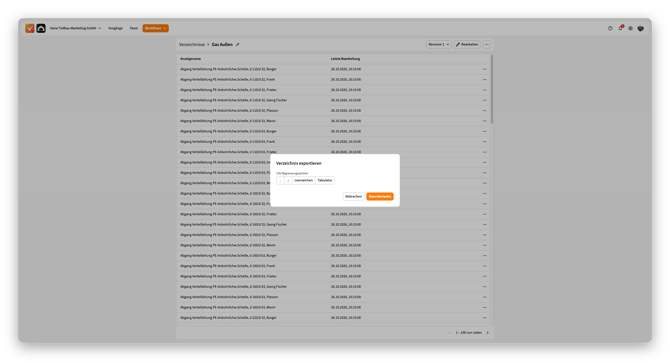670x363 pixels.
Task: Open row menu for d 225/d 32 Burger
Action: (x=485, y=318)
